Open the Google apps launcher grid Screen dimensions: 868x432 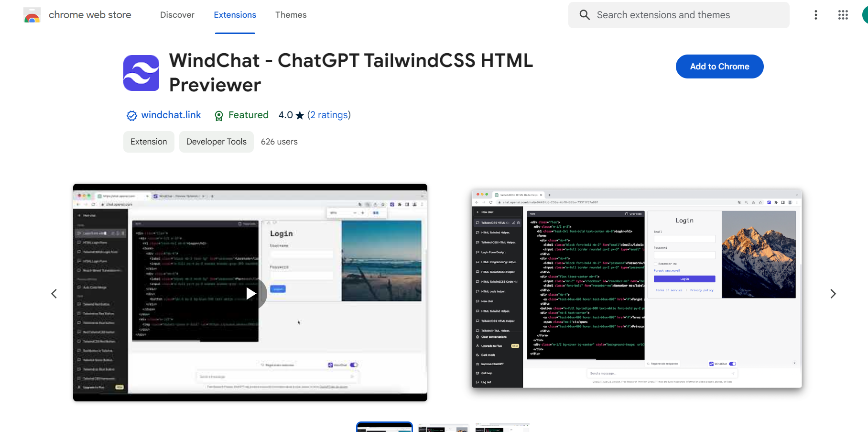click(x=843, y=15)
